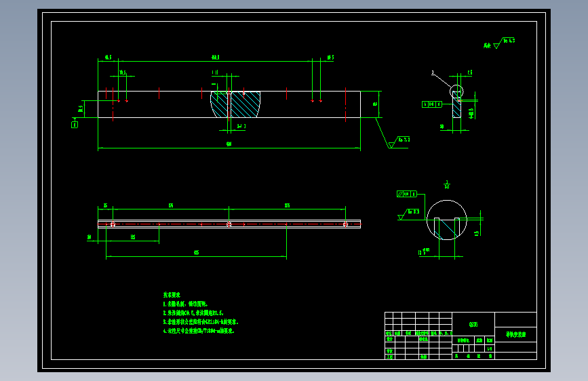Image resolution: width=588 pixels, height=381 pixels.
Task: Click the datum box below the 36.5 dimension
Action: [x=75, y=125]
